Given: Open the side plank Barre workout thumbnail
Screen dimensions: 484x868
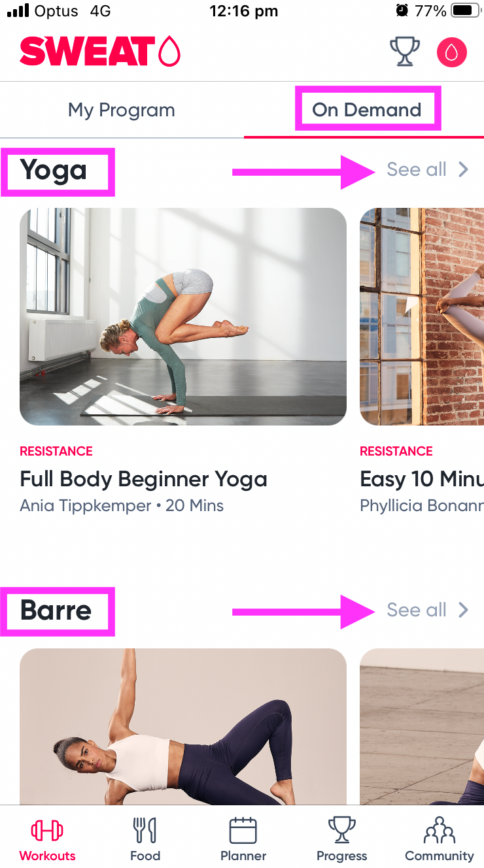Looking at the screenshot, I should 183,726.
